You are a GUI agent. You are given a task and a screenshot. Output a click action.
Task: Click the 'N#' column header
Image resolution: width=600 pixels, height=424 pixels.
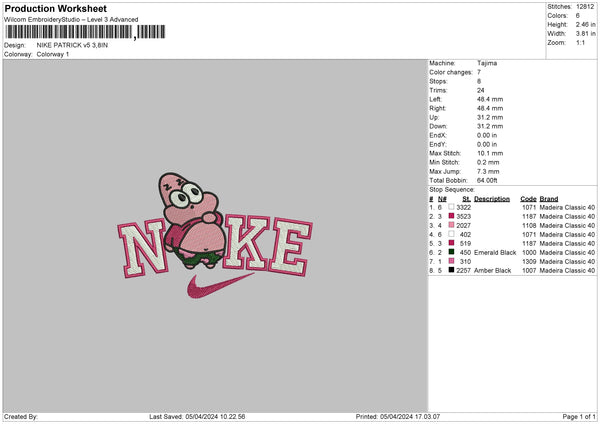[442, 199]
